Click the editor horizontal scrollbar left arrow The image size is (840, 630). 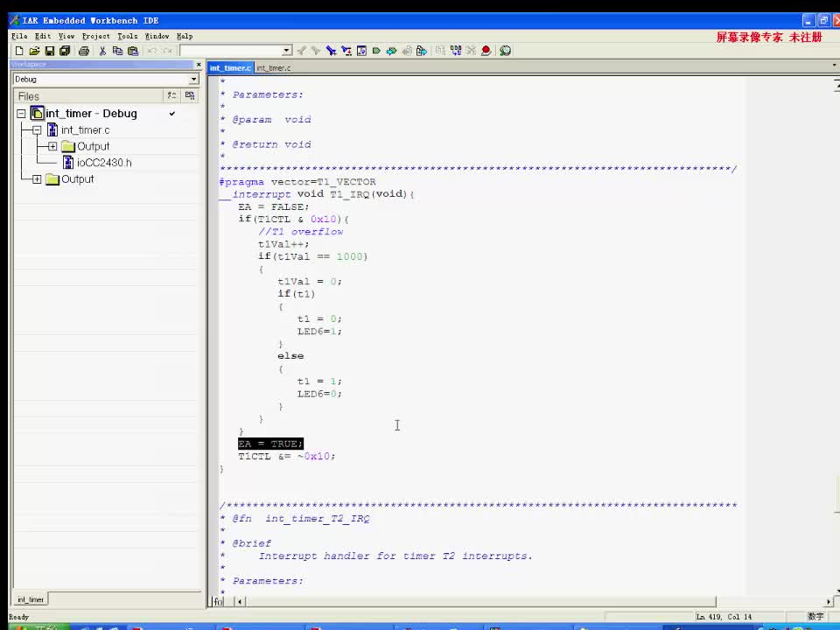click(240, 602)
